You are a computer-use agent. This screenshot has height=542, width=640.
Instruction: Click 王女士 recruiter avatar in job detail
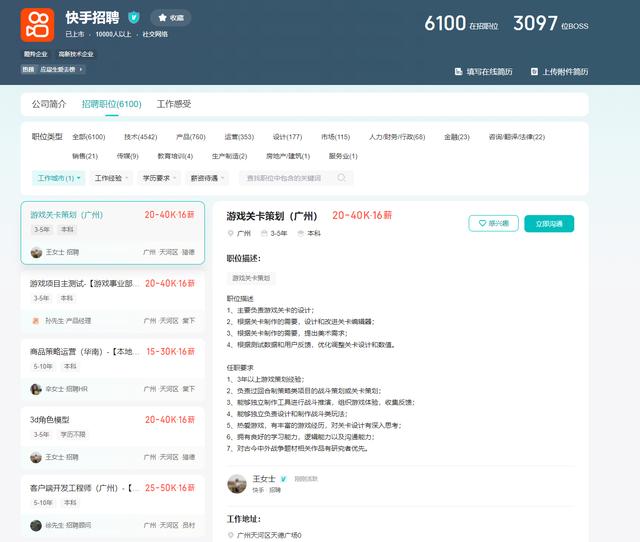pos(237,484)
